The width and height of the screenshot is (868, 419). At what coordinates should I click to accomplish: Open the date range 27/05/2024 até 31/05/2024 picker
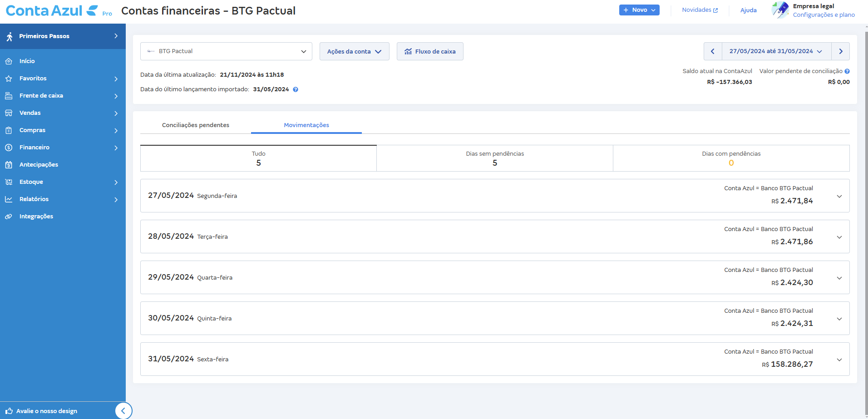tap(775, 51)
